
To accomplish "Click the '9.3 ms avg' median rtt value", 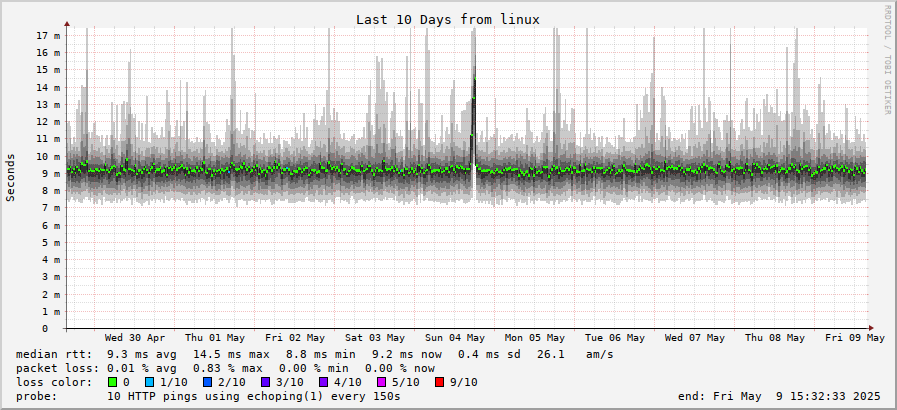I will click(142, 355).
